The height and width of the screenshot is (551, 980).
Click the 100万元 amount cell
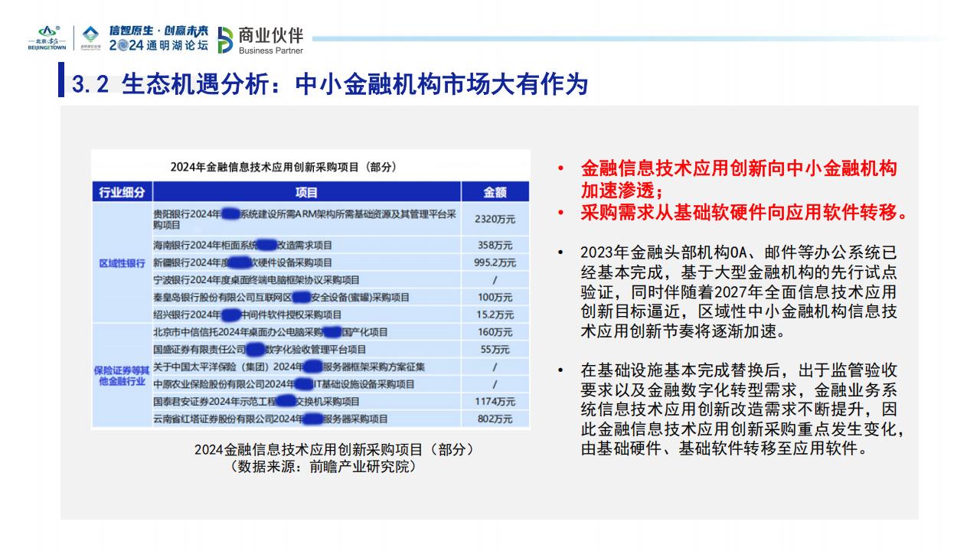point(495,297)
